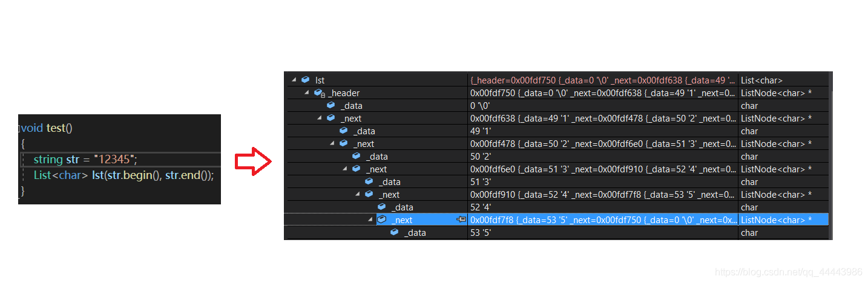Image resolution: width=868 pixels, height=283 pixels.
Task: Click the value 50 '2'
Action: coord(481,157)
